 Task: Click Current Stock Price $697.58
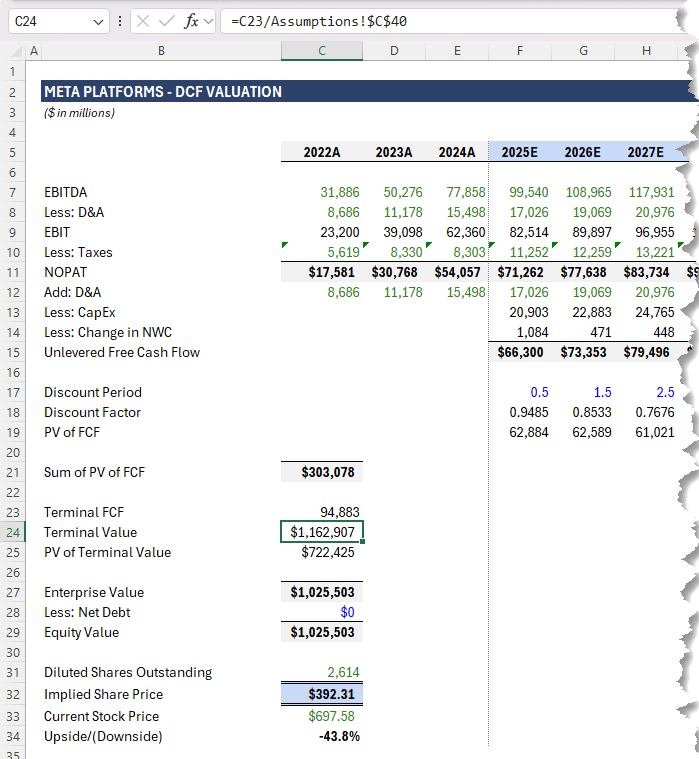pyautogui.click(x=332, y=716)
